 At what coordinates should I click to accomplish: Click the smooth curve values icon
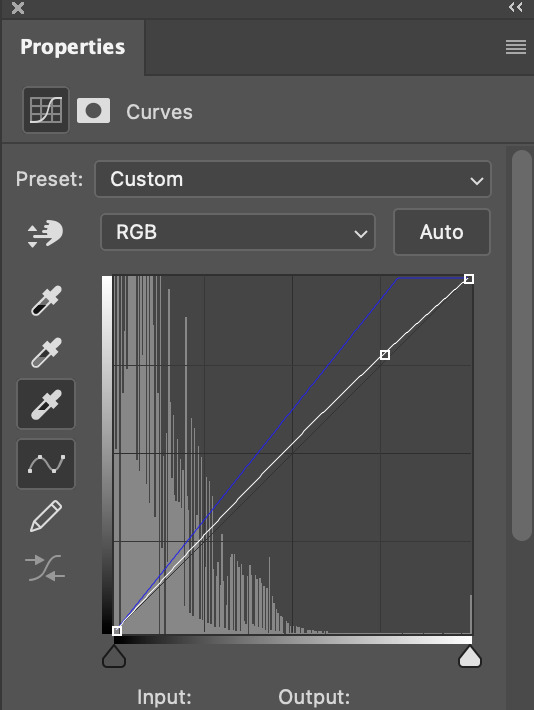click(45, 568)
